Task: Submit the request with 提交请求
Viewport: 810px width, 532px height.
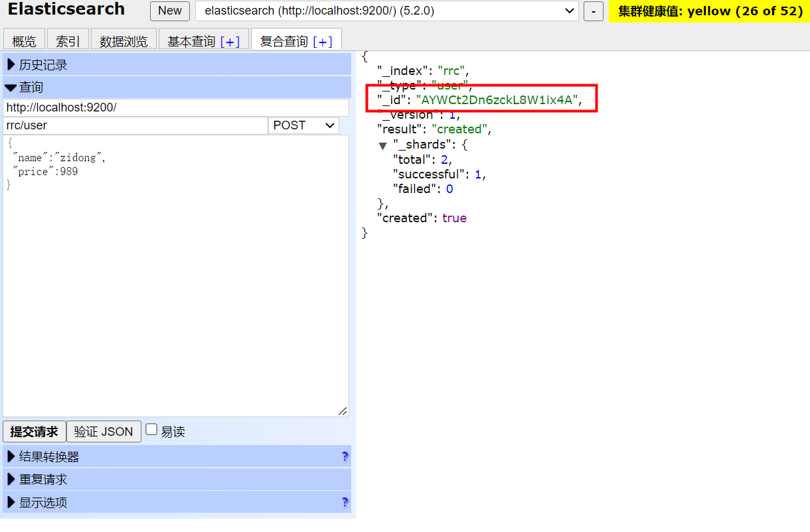Action: coord(35,432)
